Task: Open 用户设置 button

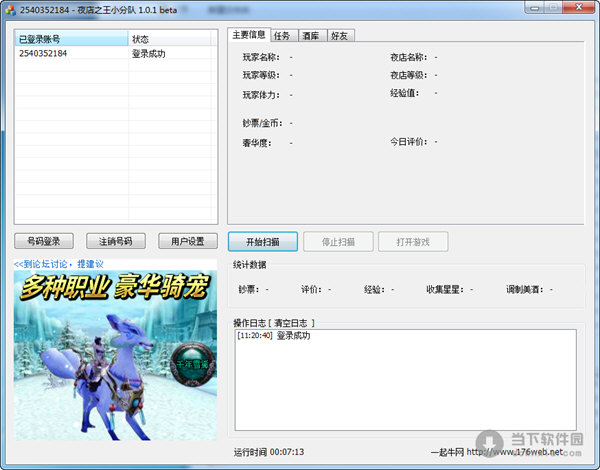Action: 188,242
